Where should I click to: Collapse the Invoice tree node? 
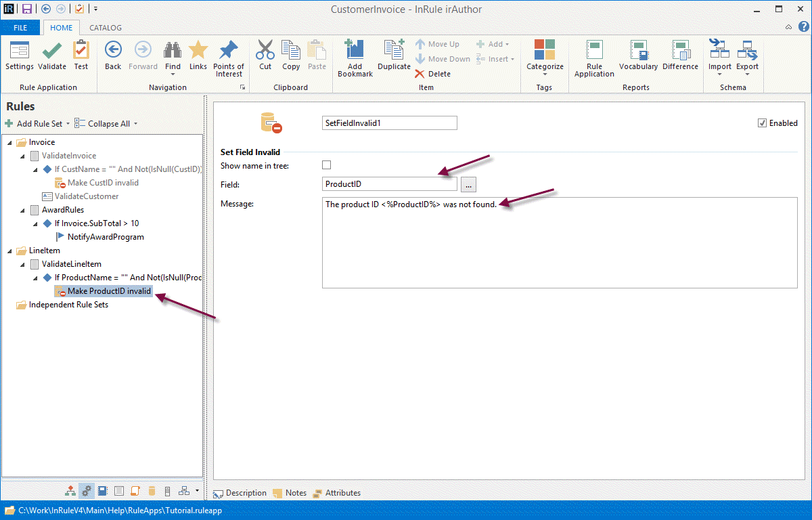[9, 142]
